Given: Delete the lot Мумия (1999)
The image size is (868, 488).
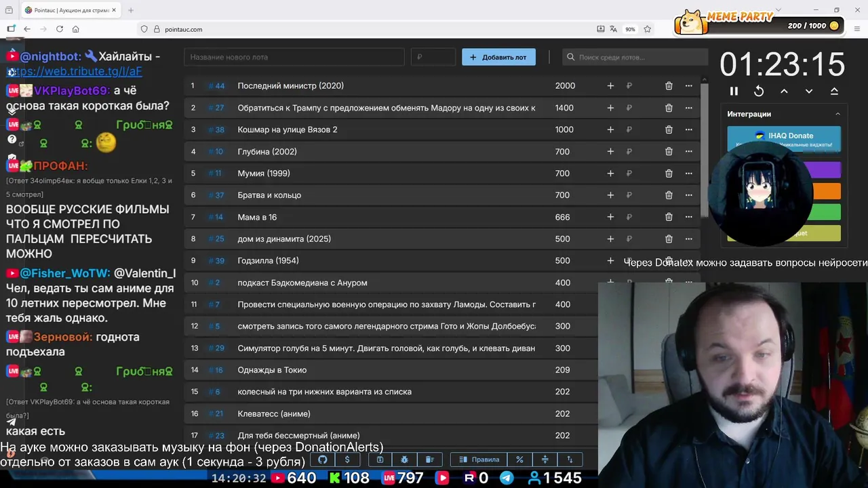Looking at the screenshot, I should click(669, 174).
